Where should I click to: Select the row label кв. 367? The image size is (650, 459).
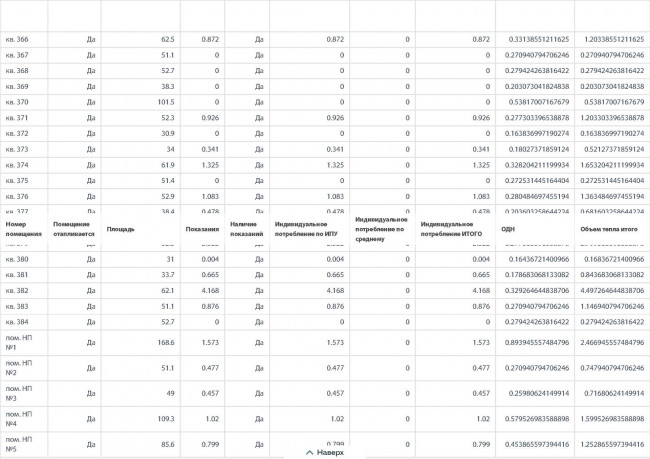[17, 55]
